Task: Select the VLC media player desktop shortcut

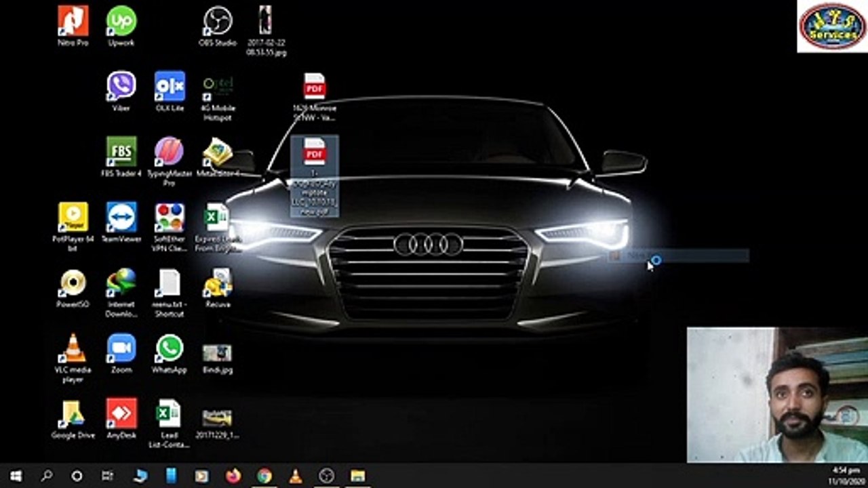Action: (x=73, y=359)
